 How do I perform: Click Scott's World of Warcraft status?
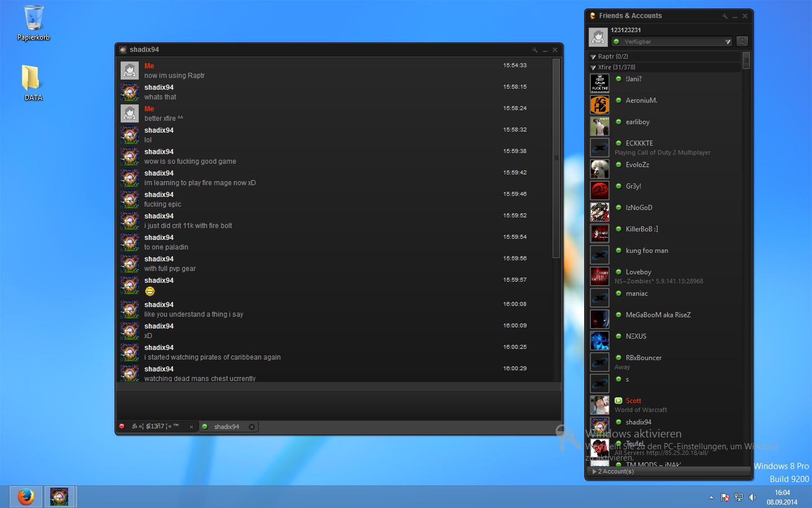[x=641, y=410]
